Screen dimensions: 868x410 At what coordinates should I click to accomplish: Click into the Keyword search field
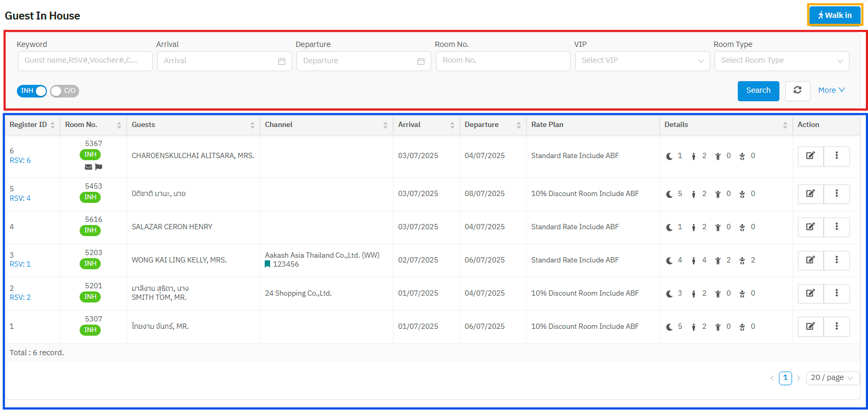pos(85,61)
